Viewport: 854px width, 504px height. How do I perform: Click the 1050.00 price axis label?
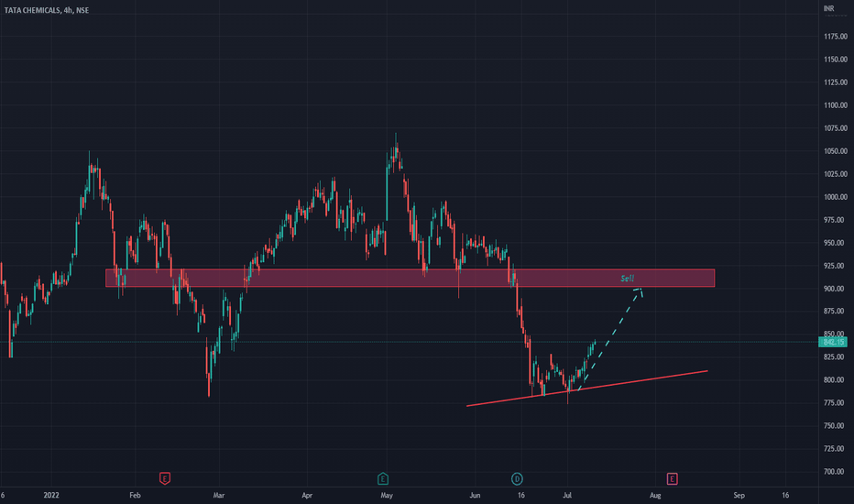(x=836, y=151)
